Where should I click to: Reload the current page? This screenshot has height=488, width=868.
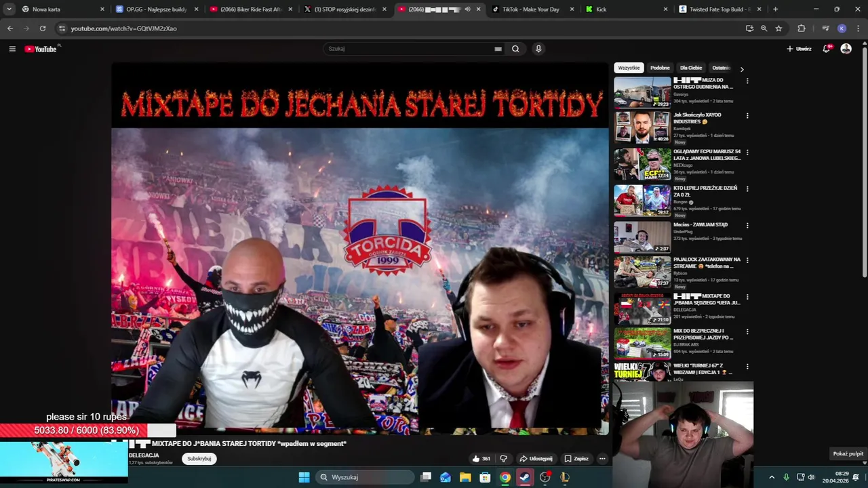click(x=43, y=28)
